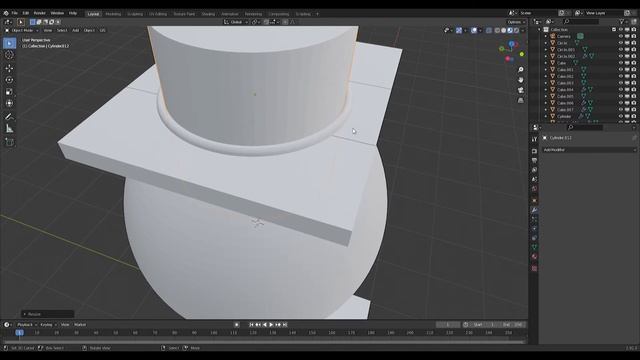Switch to Solid viewport shading

504,30
